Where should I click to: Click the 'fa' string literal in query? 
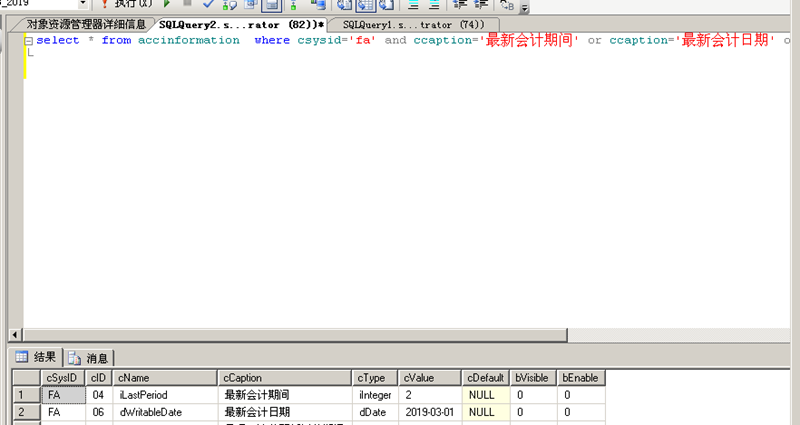point(363,40)
